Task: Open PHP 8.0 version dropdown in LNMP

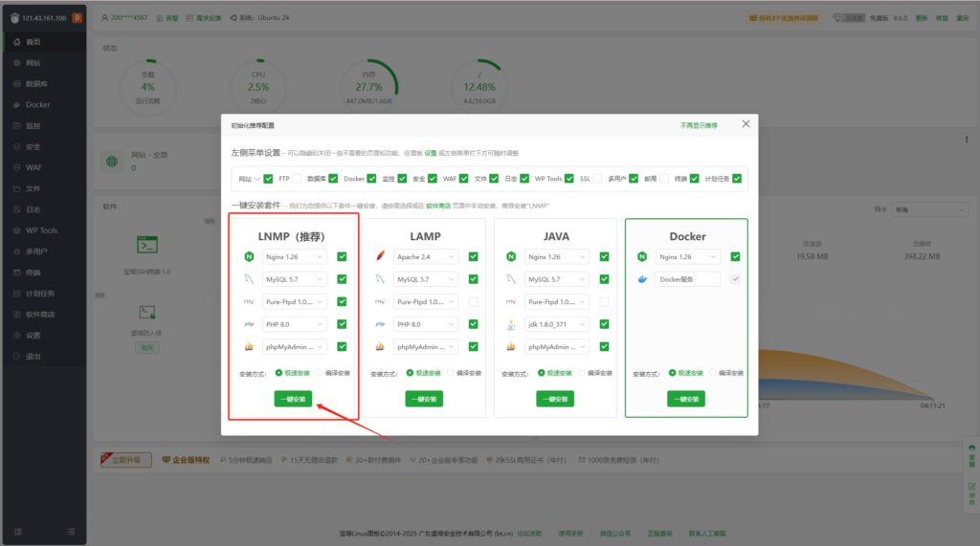Action: pos(295,324)
